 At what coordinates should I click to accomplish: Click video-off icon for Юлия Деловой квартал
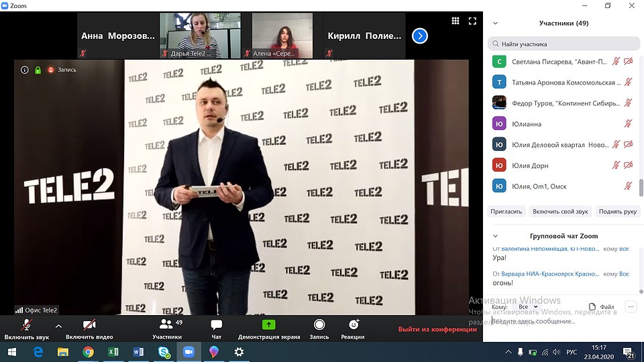click(x=628, y=145)
